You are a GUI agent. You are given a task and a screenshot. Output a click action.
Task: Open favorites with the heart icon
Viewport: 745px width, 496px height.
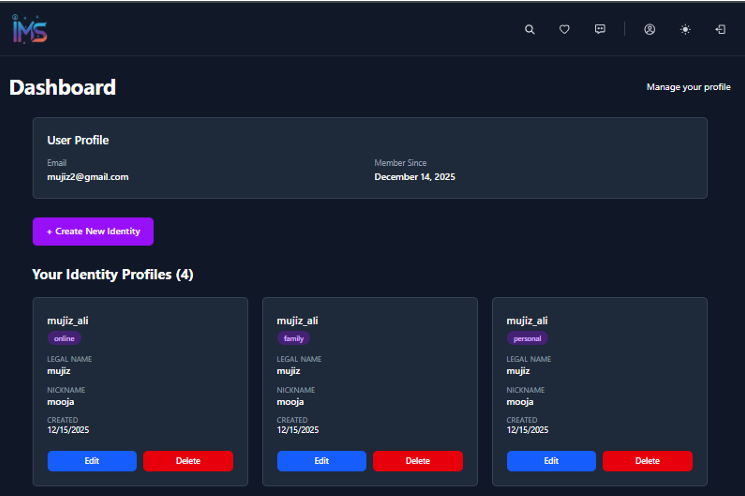(x=564, y=30)
